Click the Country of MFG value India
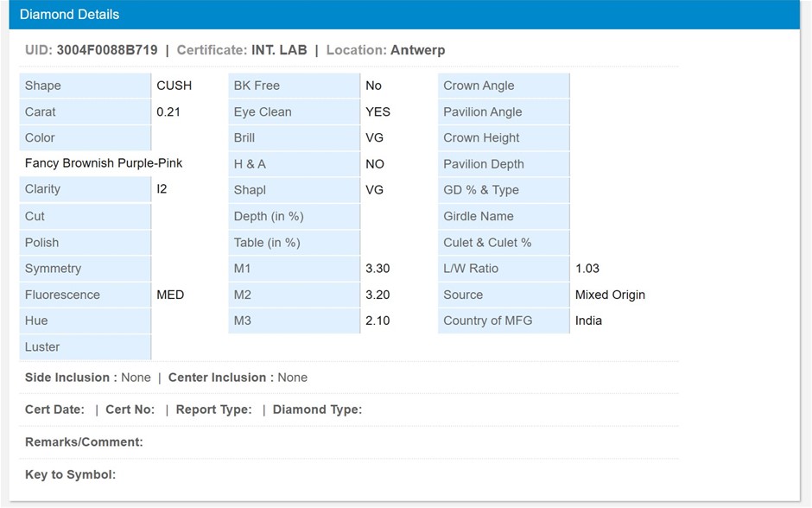Image resolution: width=812 pixels, height=508 pixels. [x=588, y=321]
